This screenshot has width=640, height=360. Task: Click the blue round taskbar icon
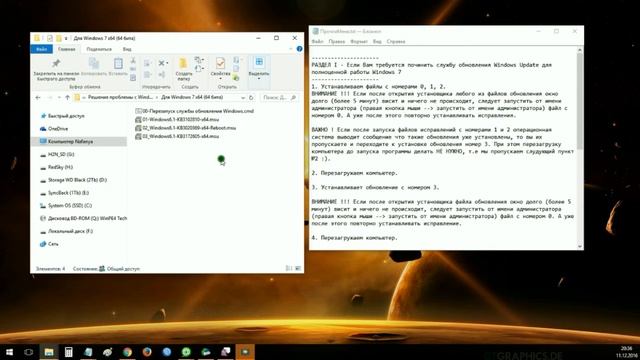tap(167, 352)
